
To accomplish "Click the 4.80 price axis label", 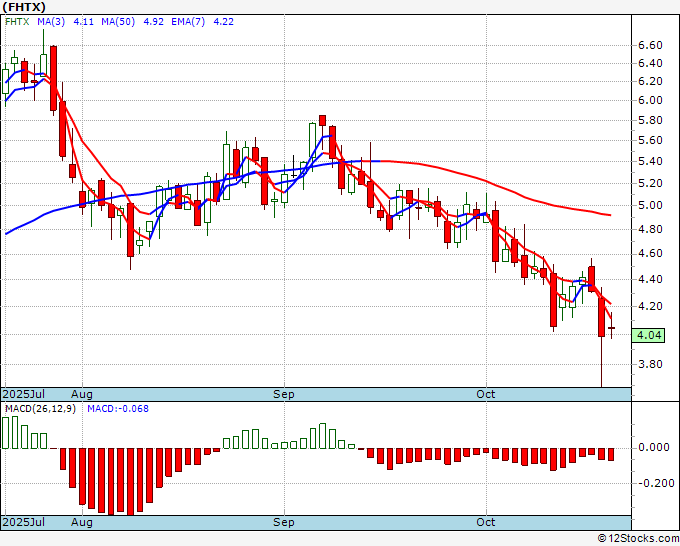I will pyautogui.click(x=650, y=229).
